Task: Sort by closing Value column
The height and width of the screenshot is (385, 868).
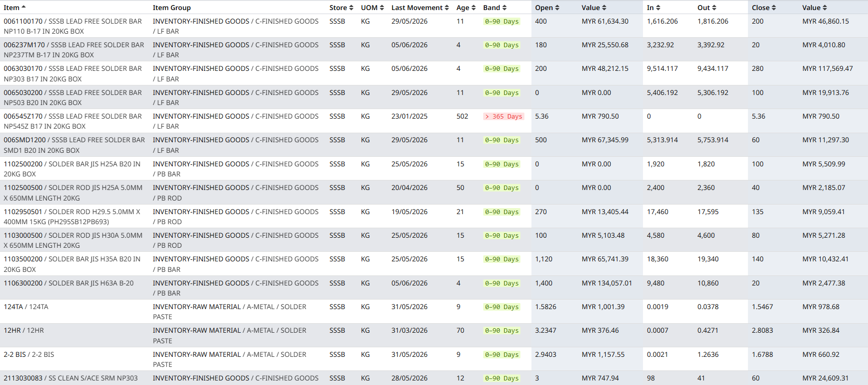Action: 815,8
